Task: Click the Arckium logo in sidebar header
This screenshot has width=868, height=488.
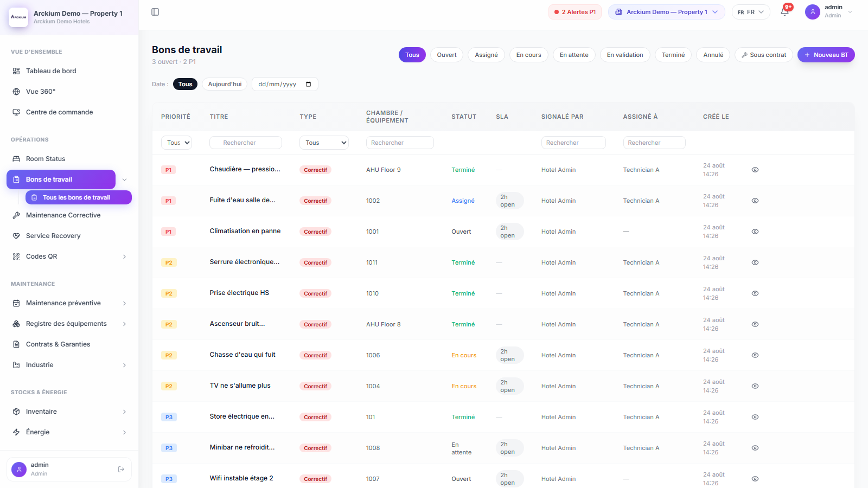Action: pyautogui.click(x=19, y=17)
